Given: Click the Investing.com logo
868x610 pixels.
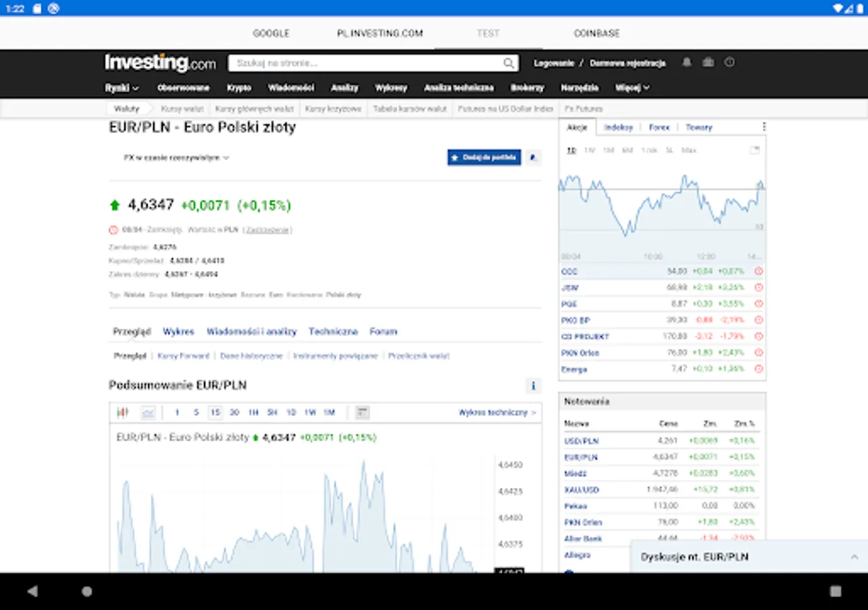Looking at the screenshot, I should tap(160, 63).
